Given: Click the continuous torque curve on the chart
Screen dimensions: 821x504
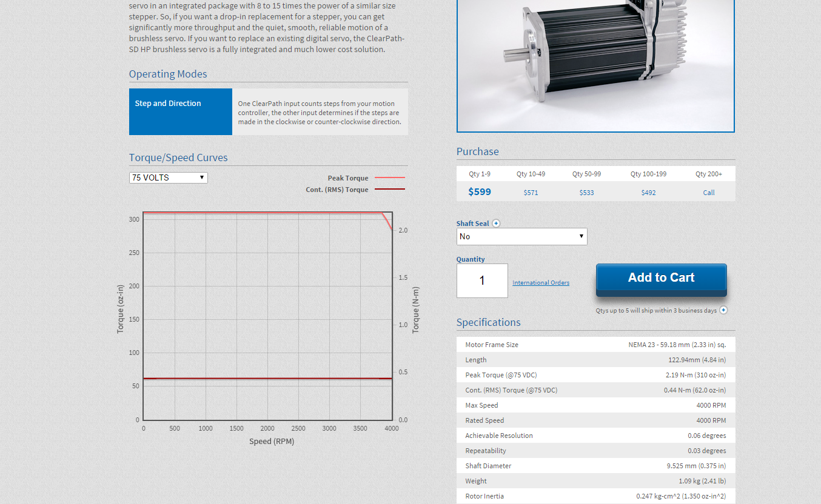Looking at the screenshot, I should [x=267, y=379].
